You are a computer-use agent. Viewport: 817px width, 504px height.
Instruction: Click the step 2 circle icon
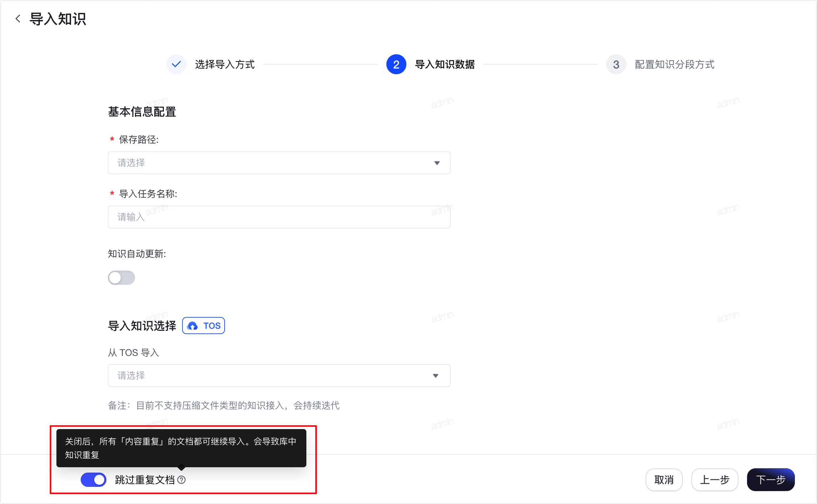(396, 64)
